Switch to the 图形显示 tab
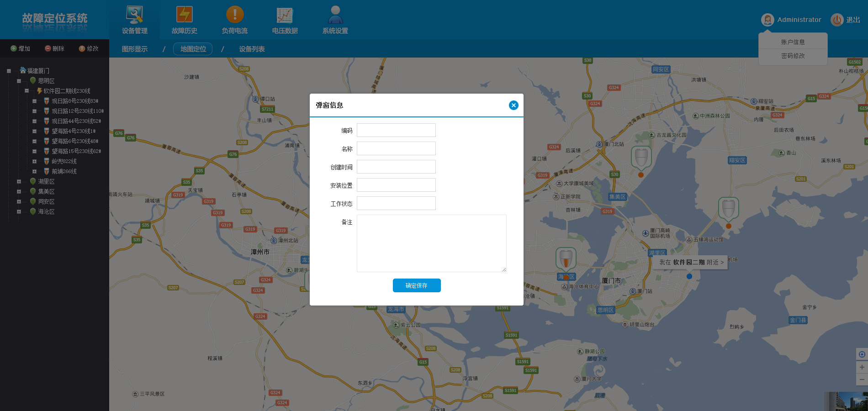 click(x=135, y=49)
